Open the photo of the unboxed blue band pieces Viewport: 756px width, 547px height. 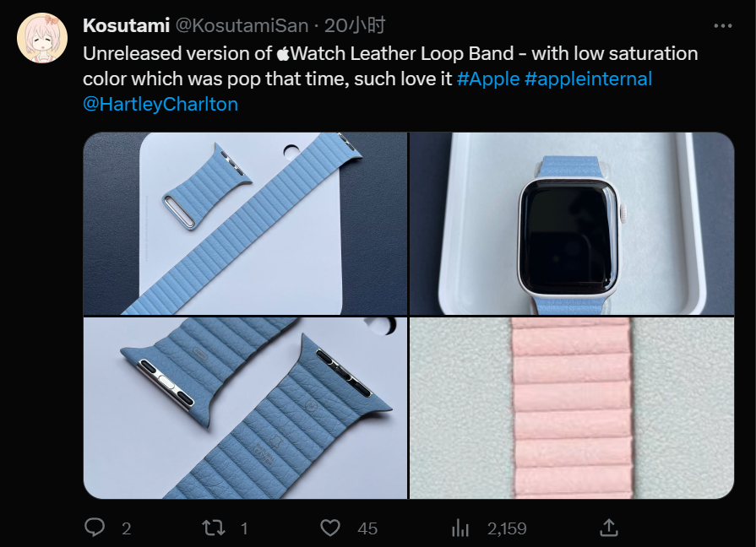[x=245, y=224]
